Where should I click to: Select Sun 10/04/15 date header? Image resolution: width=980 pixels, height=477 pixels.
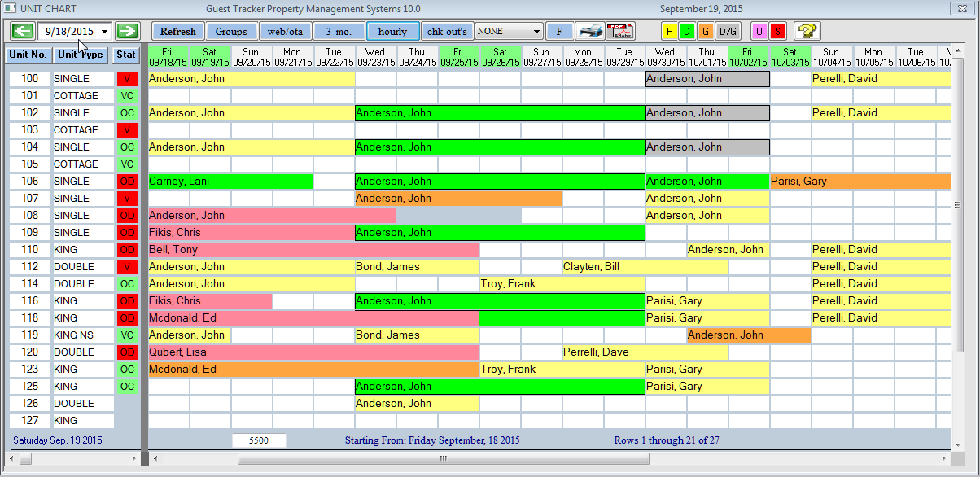[831, 57]
